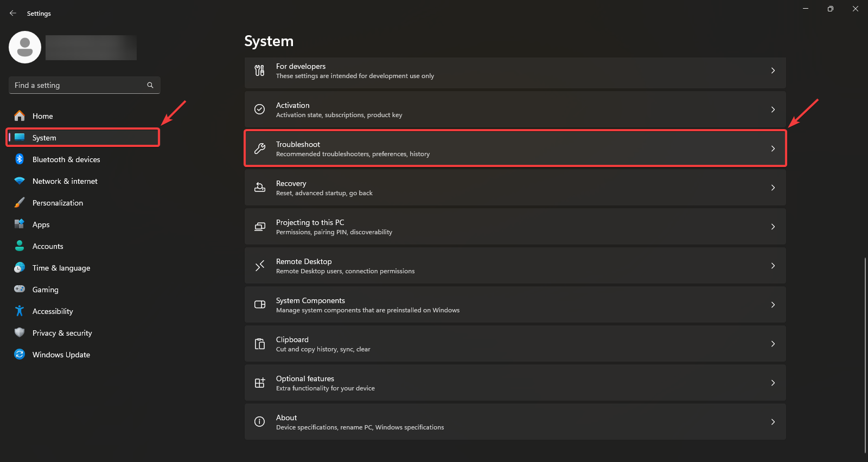This screenshot has height=462, width=868.
Task: Expand the About section chevron
Action: point(773,422)
